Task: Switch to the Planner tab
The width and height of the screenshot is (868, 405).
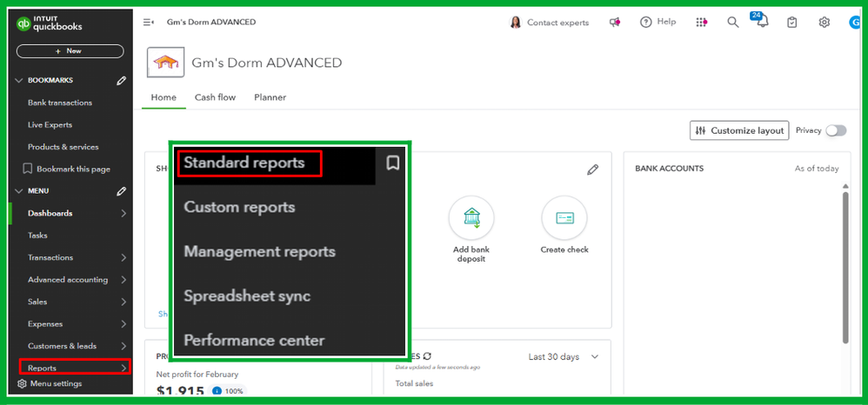Action: point(270,97)
